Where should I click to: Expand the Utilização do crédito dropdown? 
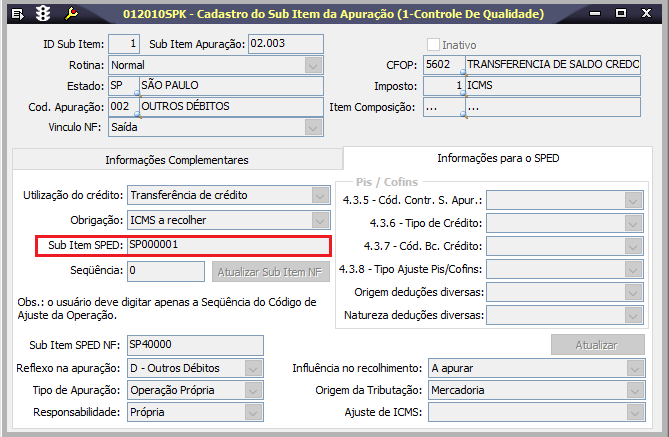coord(320,195)
